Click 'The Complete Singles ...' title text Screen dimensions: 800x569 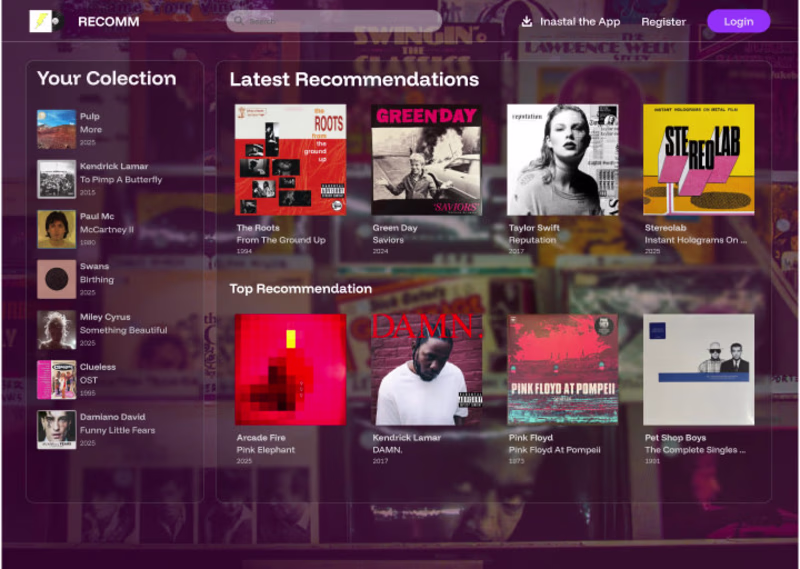(x=695, y=450)
